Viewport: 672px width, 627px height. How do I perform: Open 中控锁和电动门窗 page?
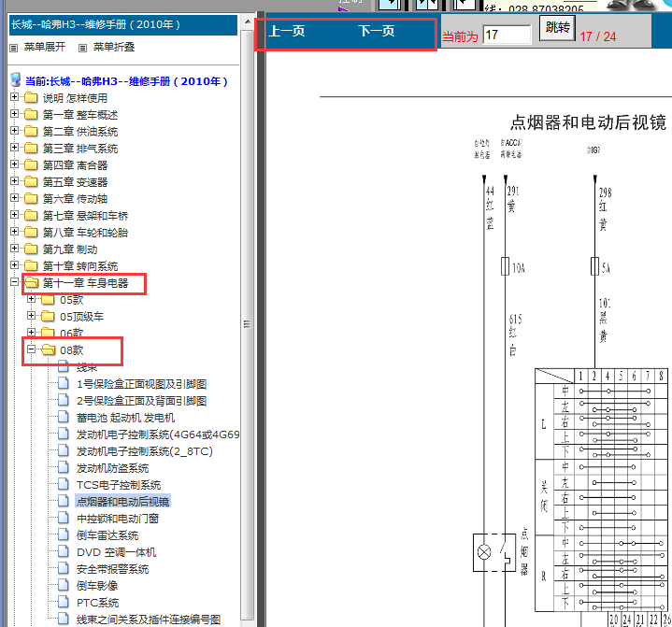point(118,519)
